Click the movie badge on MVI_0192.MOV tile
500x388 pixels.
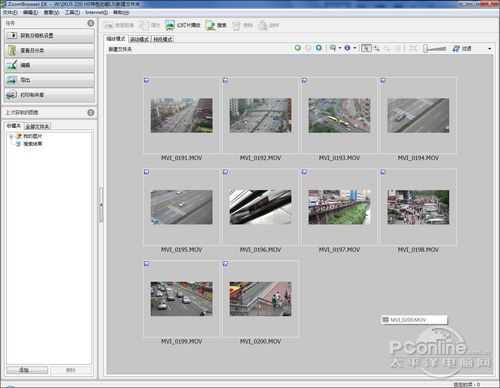coord(226,80)
